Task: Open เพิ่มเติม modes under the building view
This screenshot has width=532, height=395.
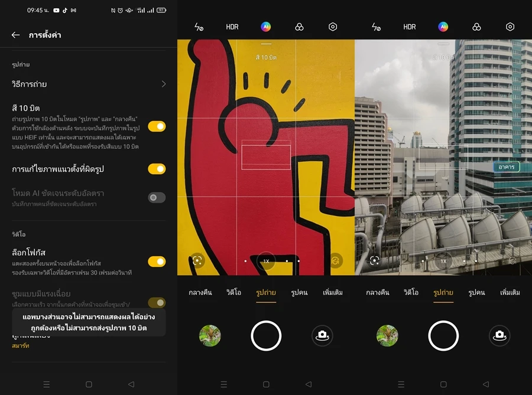Action: 510,292
